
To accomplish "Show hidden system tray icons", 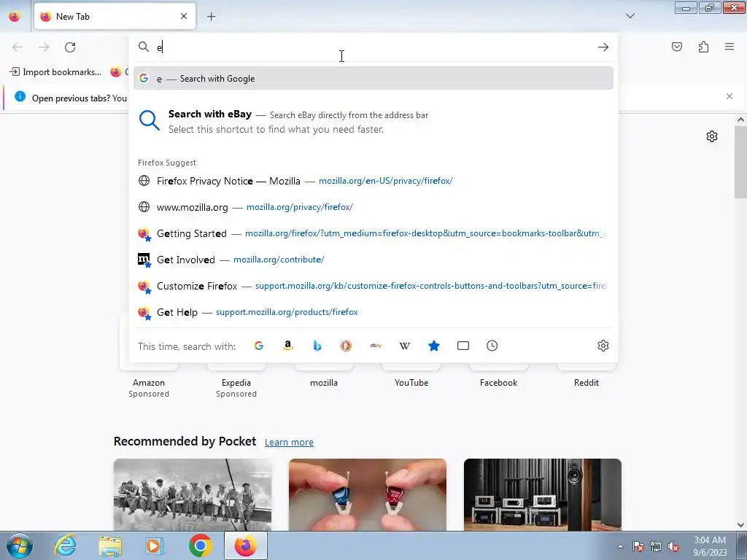I will [x=620, y=546].
